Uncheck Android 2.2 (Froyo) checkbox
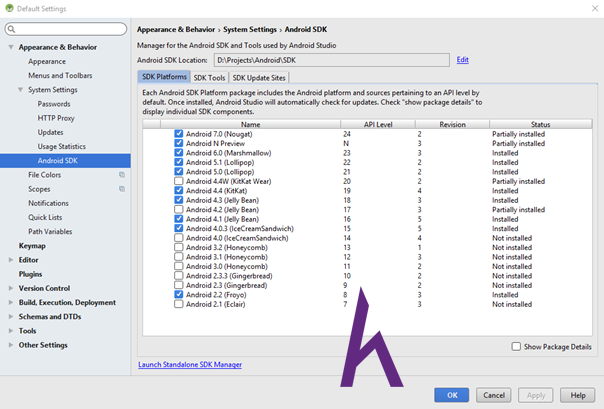Viewport: 604px width, 409px height. point(178,295)
